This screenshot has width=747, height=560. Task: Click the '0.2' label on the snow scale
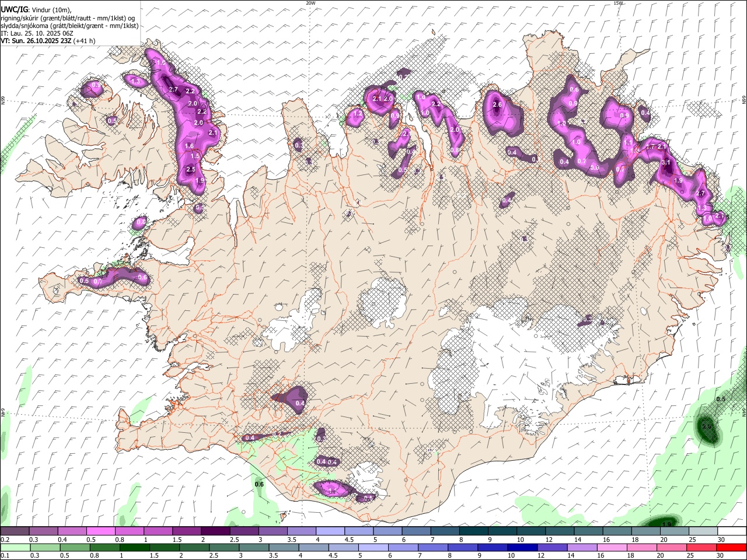[x=5, y=540]
